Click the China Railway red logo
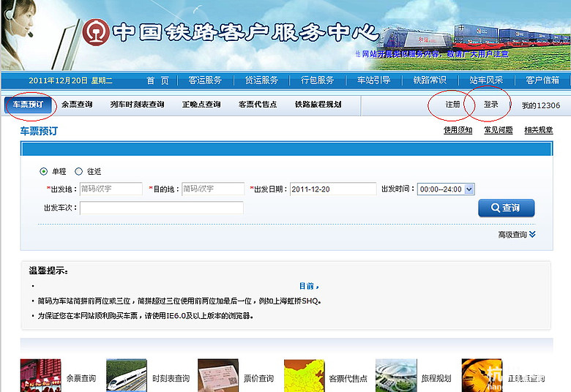 pyautogui.click(x=96, y=32)
